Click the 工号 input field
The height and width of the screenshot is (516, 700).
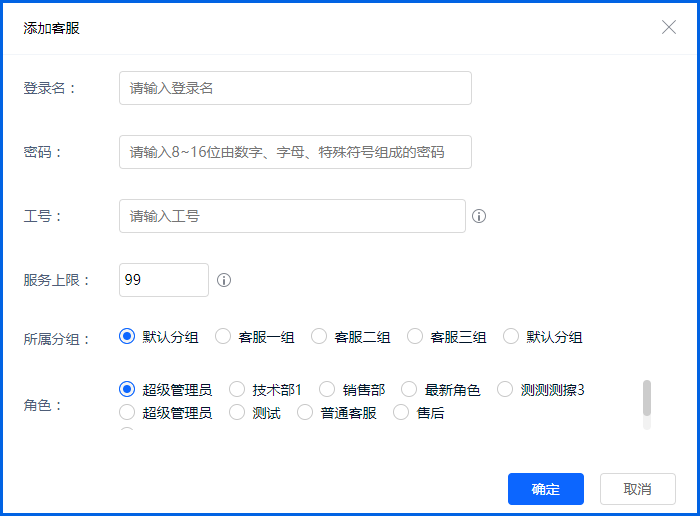coord(292,216)
